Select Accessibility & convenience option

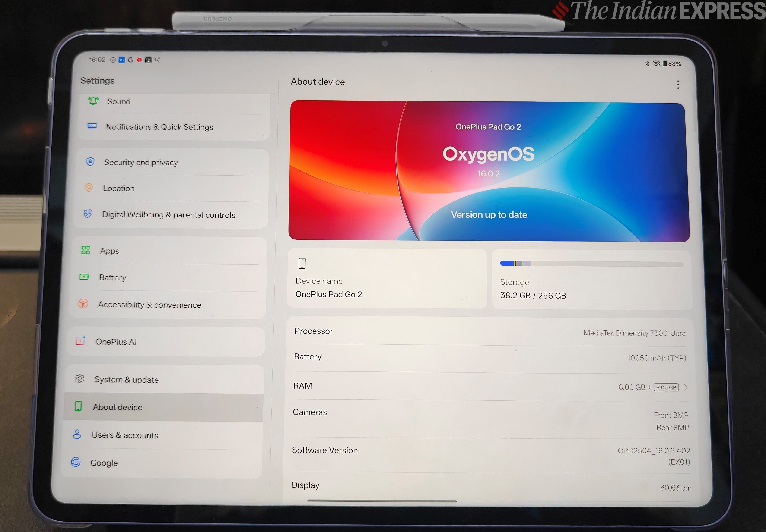coord(149,304)
